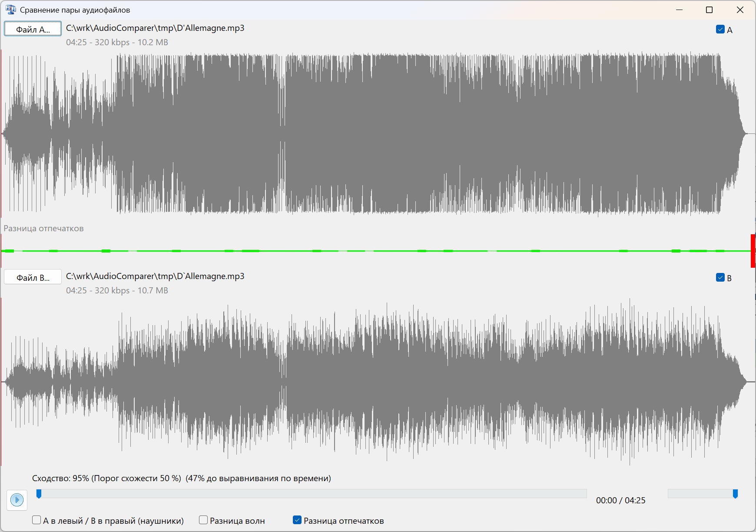Click the file B waveform display
756x532 pixels.
click(x=378, y=382)
